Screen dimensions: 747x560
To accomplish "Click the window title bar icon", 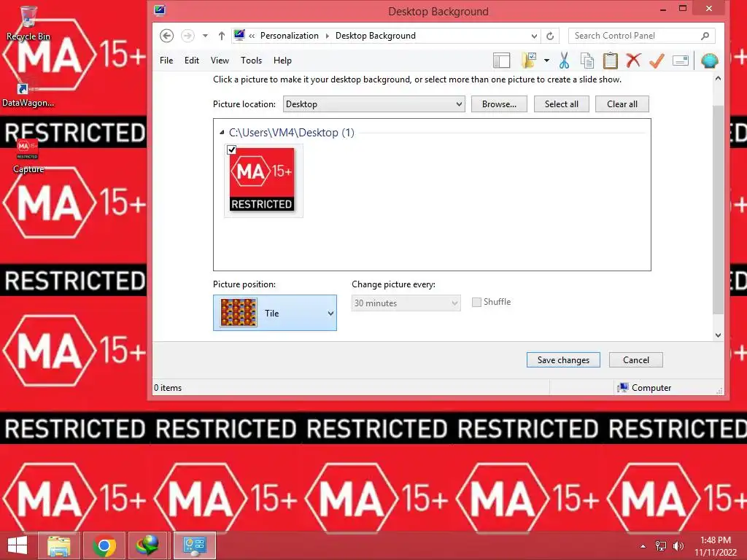I will [x=160, y=10].
